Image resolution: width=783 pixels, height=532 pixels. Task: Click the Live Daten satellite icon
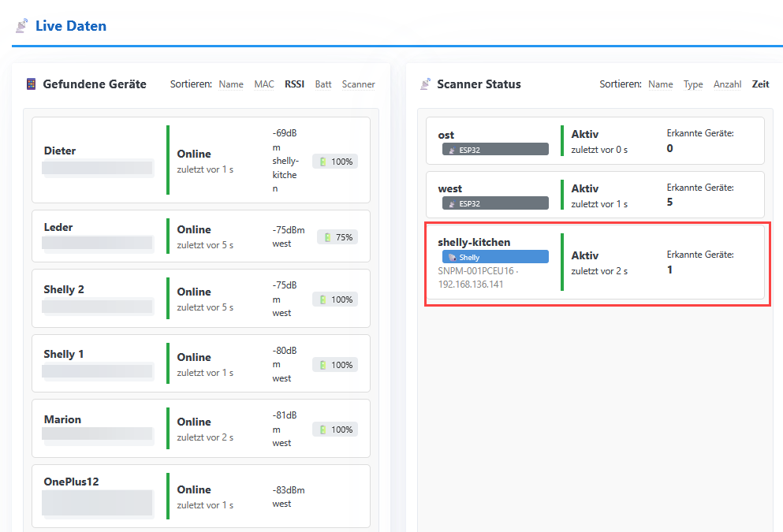point(21,26)
